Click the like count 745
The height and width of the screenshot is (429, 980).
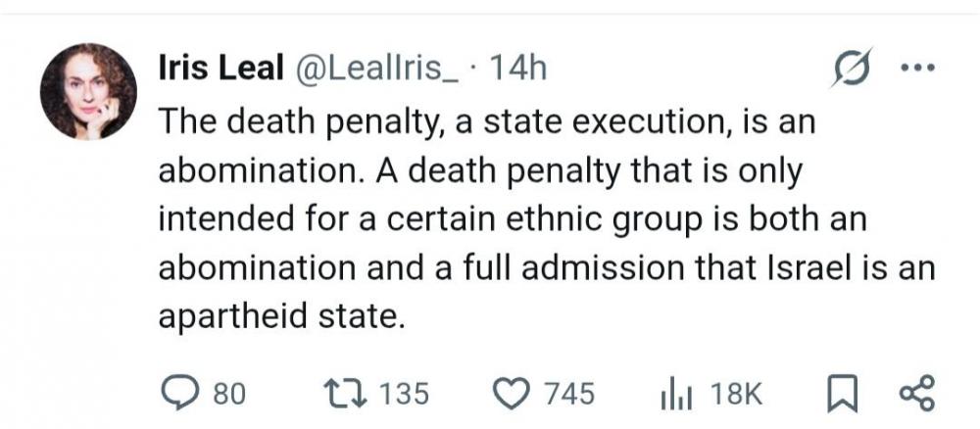(x=568, y=395)
